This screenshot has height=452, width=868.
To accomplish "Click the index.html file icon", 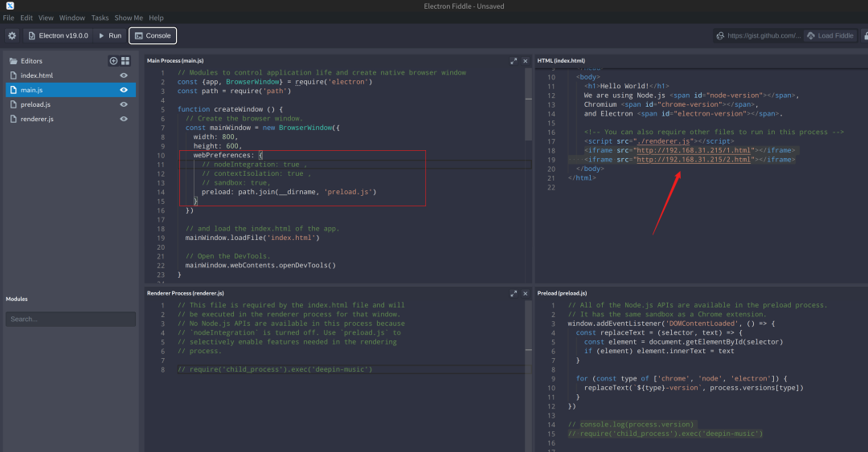I will [14, 75].
